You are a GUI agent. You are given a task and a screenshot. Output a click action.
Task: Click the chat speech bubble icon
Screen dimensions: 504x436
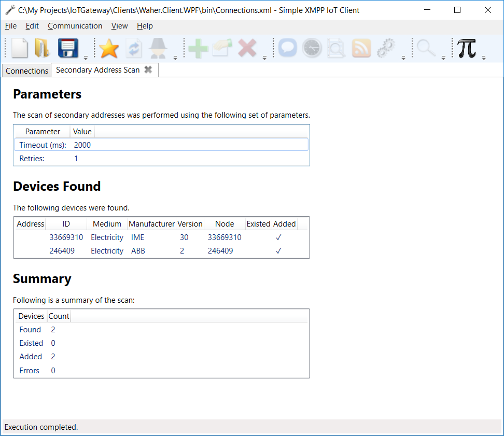click(x=287, y=48)
